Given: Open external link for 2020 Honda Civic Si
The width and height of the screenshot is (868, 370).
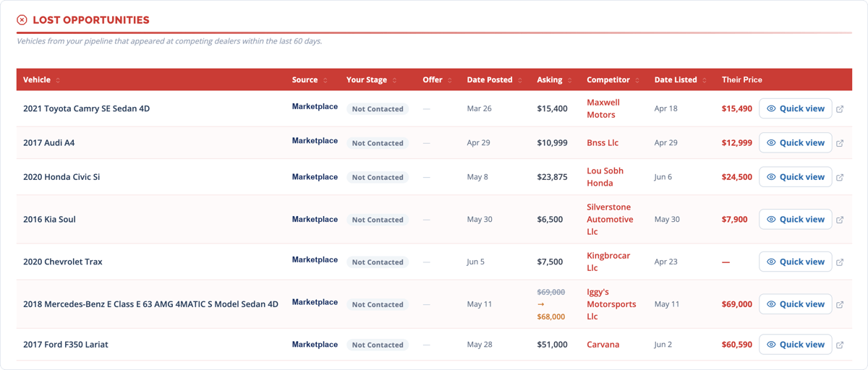Looking at the screenshot, I should point(840,177).
